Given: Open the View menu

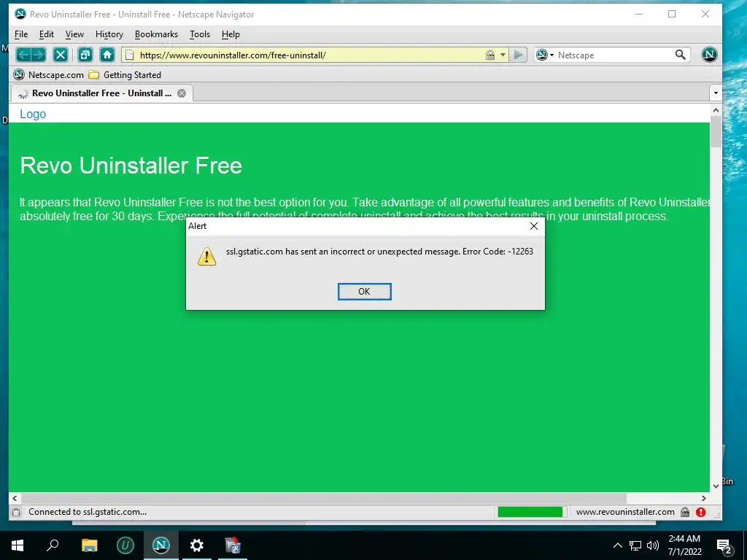Looking at the screenshot, I should pos(74,34).
